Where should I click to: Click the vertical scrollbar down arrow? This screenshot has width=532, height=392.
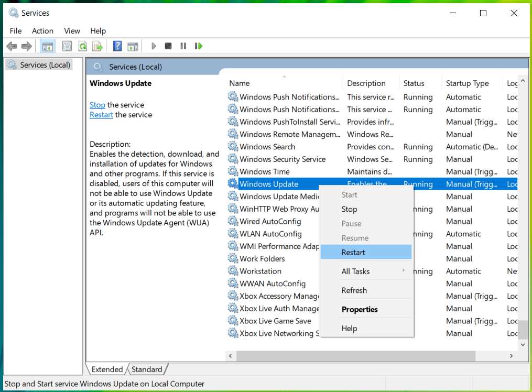pyautogui.click(x=523, y=344)
